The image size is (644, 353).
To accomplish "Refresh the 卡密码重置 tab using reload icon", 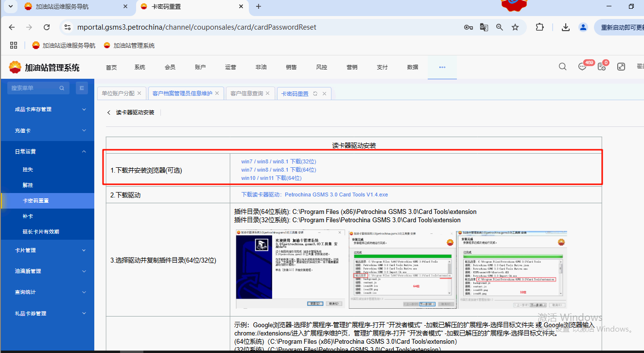I will pos(315,93).
